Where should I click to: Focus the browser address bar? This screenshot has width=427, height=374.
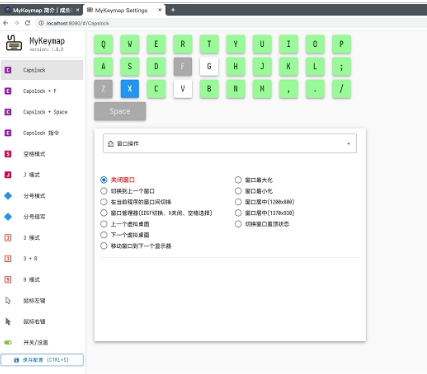[230, 23]
